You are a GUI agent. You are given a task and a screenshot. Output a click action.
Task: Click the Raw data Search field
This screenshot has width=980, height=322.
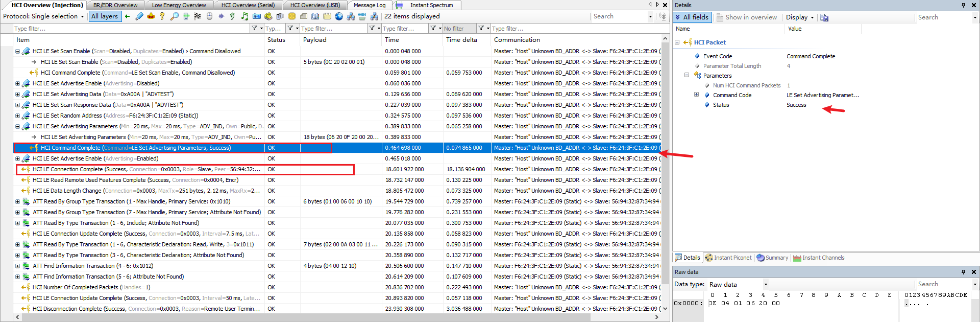[x=944, y=284]
